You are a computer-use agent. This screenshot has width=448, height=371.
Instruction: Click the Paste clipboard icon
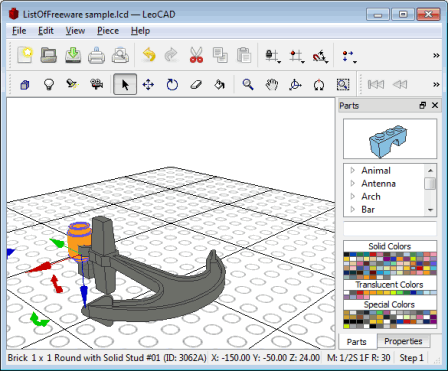tap(244, 55)
